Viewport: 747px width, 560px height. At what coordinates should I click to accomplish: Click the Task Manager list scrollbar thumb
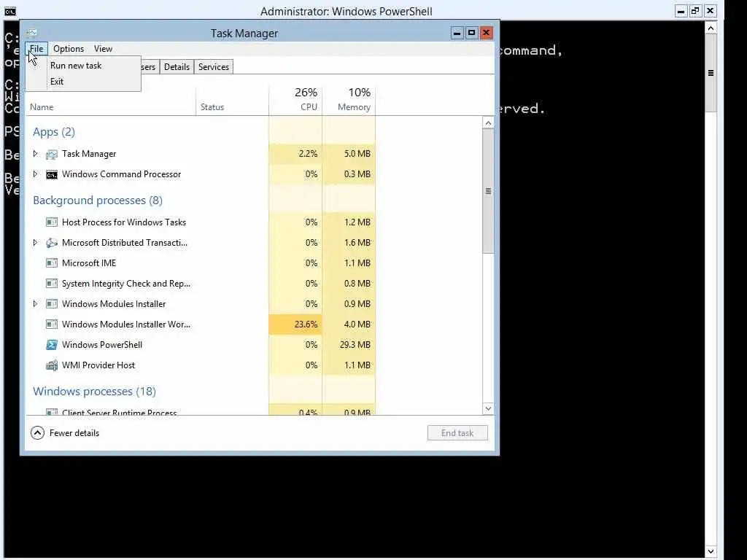coord(488,191)
